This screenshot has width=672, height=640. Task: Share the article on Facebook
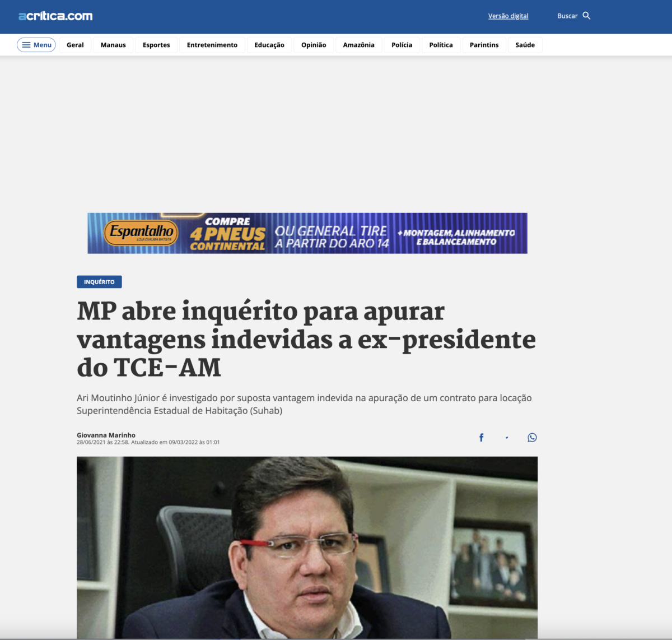click(481, 438)
